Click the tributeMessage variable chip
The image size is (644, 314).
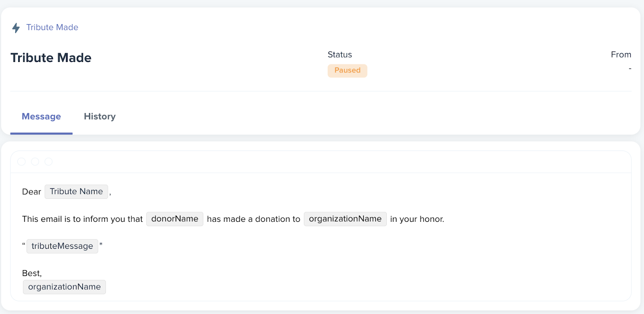point(62,246)
